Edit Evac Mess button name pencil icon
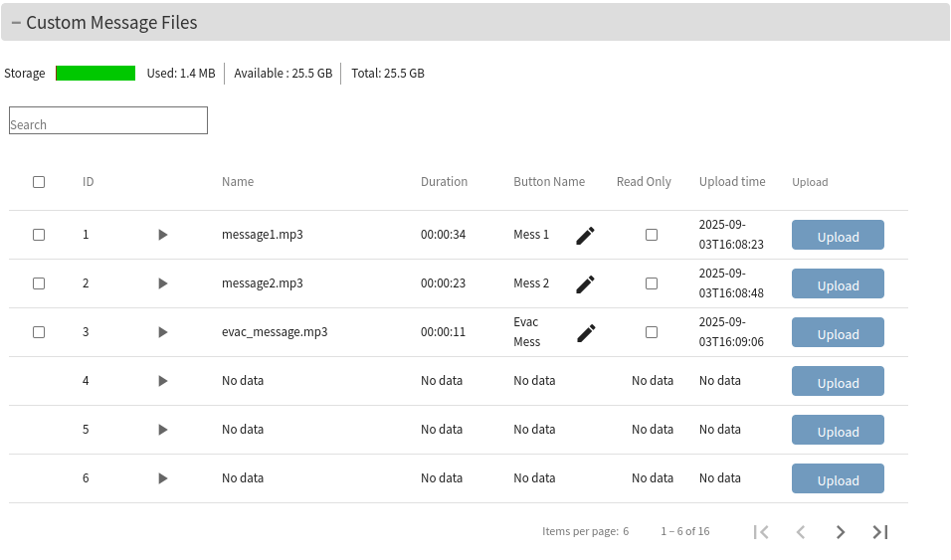 pos(586,333)
